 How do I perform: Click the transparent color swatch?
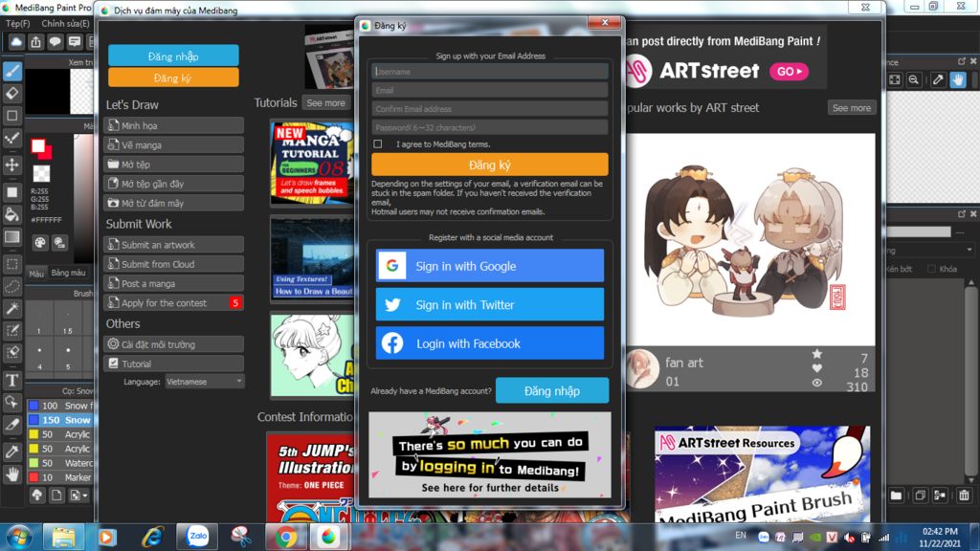(41, 173)
